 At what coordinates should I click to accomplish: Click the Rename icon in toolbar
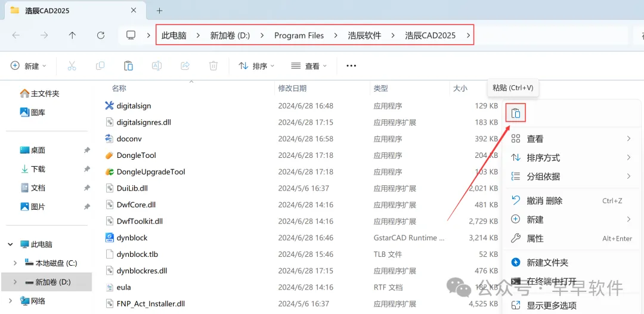[156, 66]
